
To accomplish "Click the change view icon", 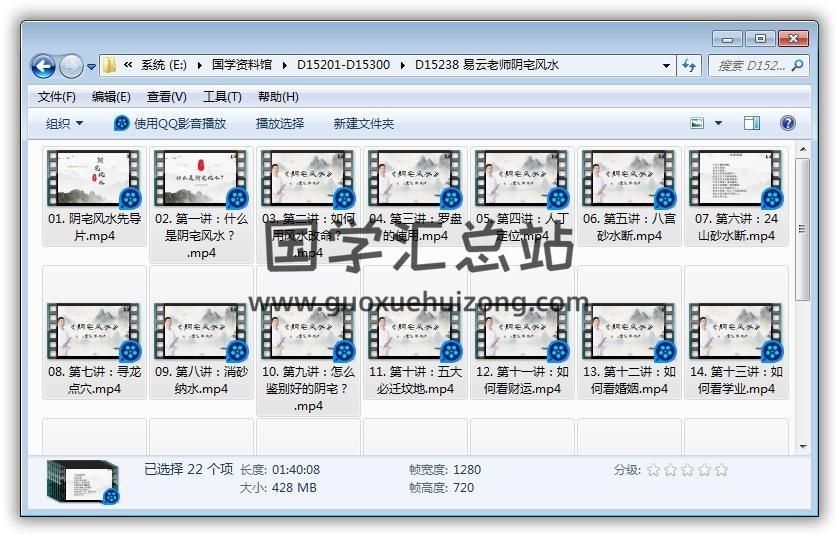I will pos(697,124).
